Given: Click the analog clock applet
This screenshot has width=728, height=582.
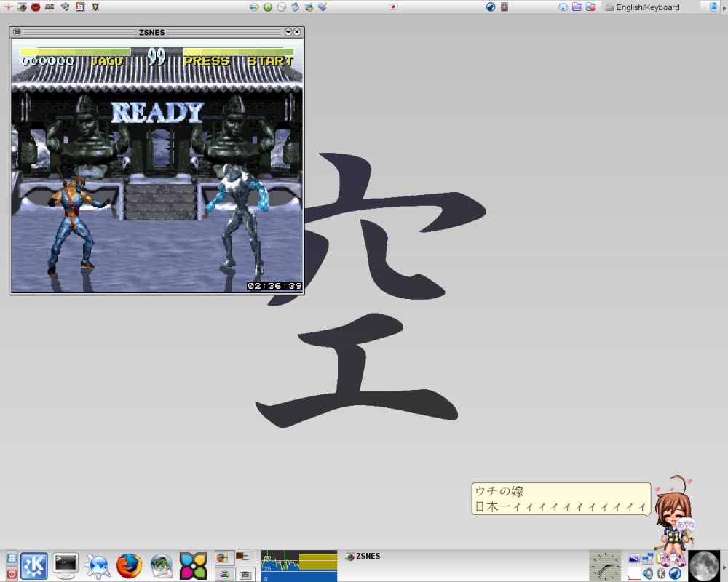Looking at the screenshot, I should 605,566.
